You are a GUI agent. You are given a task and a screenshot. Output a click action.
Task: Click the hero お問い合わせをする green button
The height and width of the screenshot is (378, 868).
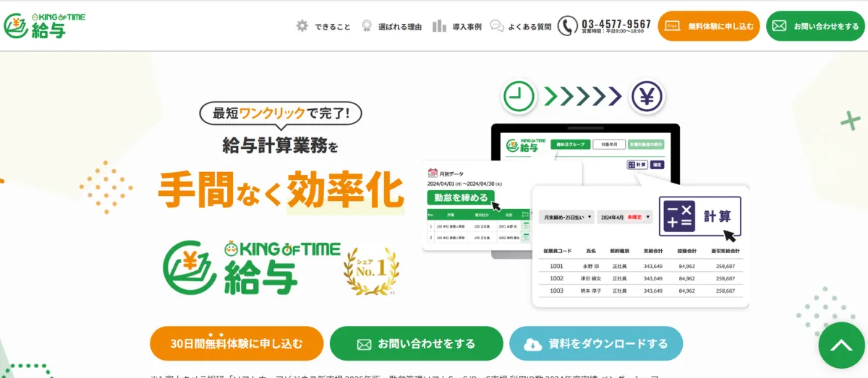(416, 343)
